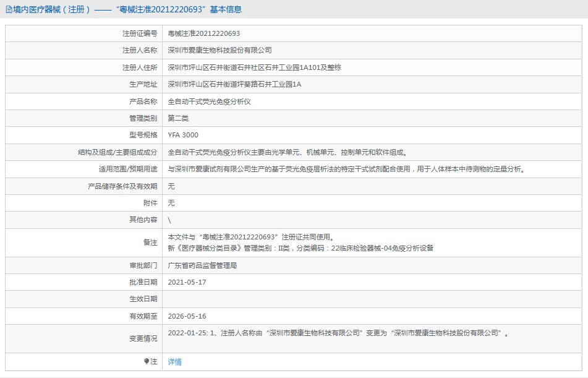The height and width of the screenshot is (378, 588).
Task: Click the classification line mentioning 22临床检验器械
Action: point(300,248)
